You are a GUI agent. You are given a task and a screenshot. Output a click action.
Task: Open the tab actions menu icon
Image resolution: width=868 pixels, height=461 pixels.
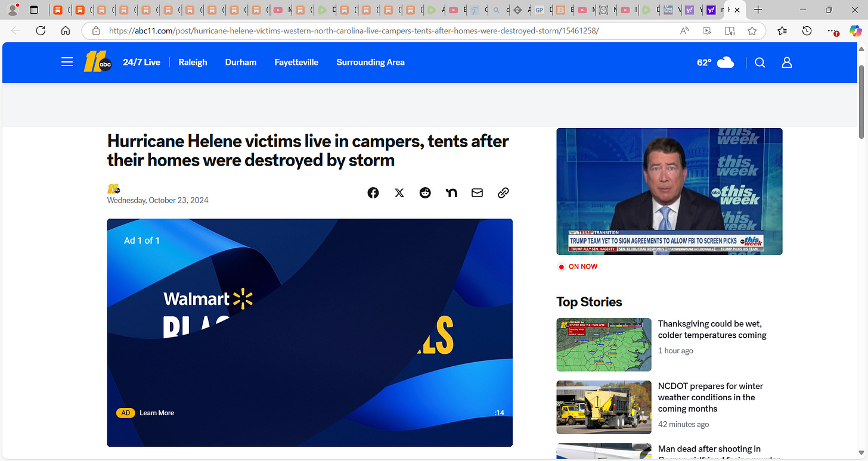34,10
